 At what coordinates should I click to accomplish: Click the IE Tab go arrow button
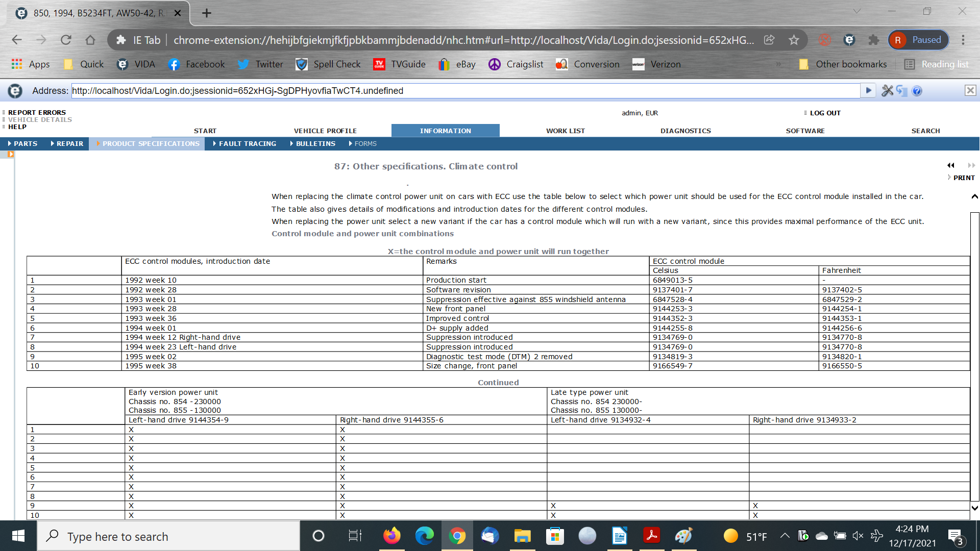tap(868, 91)
